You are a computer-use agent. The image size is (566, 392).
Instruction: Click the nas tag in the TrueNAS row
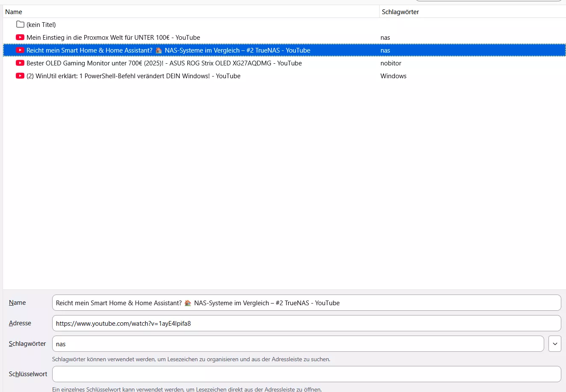[385, 50]
